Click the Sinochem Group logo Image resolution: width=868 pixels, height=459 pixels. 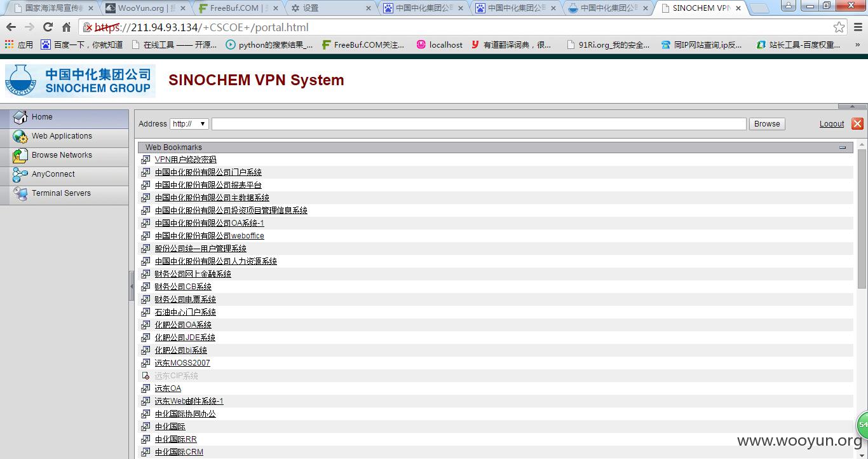click(79, 81)
